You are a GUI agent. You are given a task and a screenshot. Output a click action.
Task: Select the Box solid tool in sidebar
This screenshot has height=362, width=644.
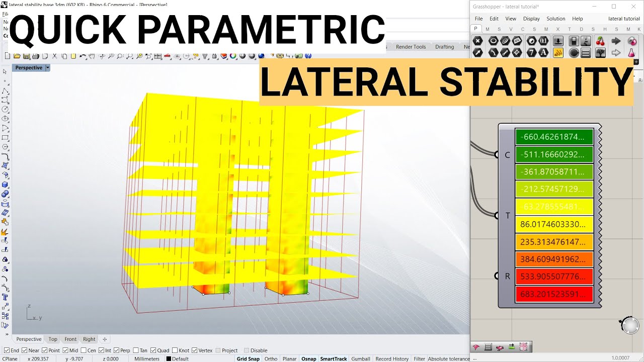pos(5,185)
